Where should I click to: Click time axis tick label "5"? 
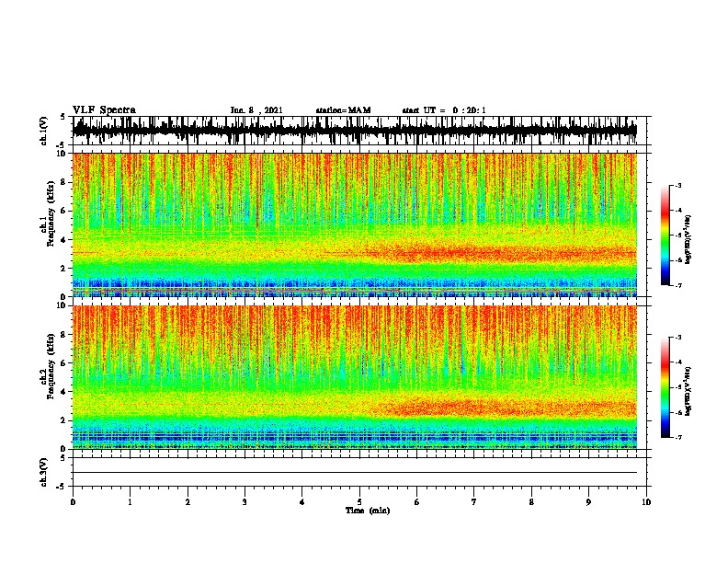[359, 502]
